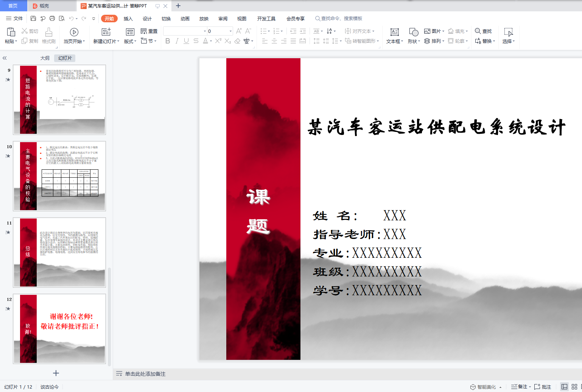The width and height of the screenshot is (582, 392).
Task: Align text right
Action: point(284,41)
